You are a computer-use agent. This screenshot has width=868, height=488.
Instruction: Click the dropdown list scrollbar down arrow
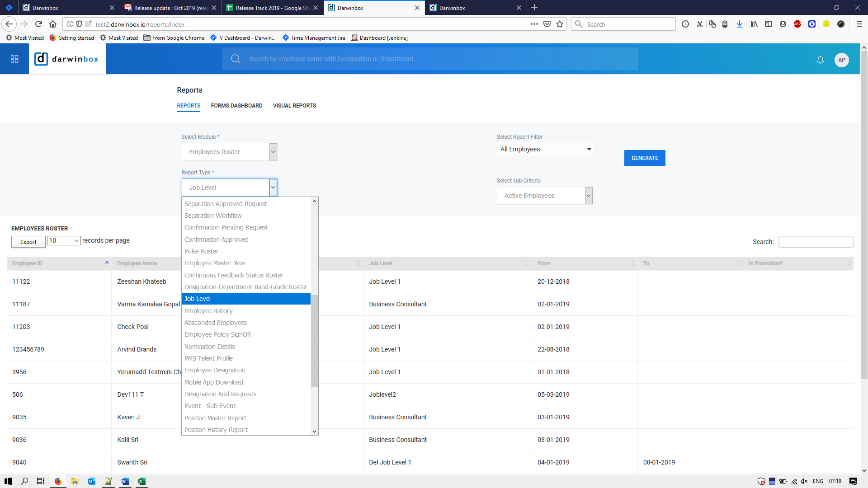click(x=314, y=432)
